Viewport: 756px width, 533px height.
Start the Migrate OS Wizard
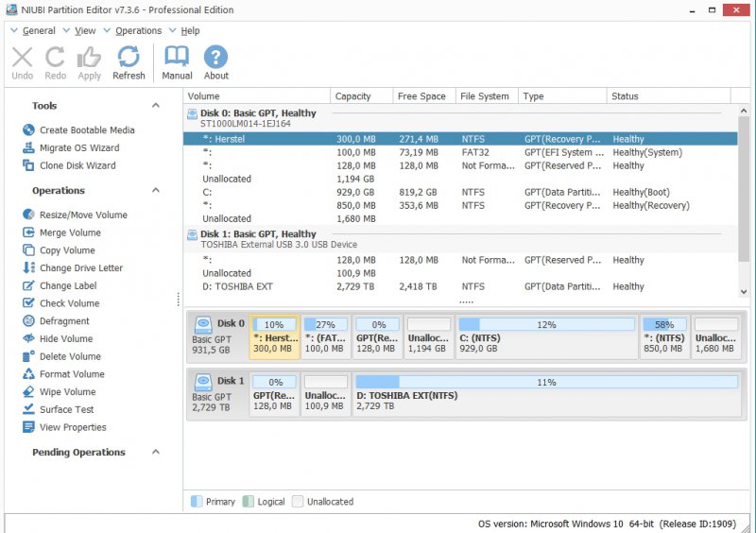pyautogui.click(x=79, y=148)
